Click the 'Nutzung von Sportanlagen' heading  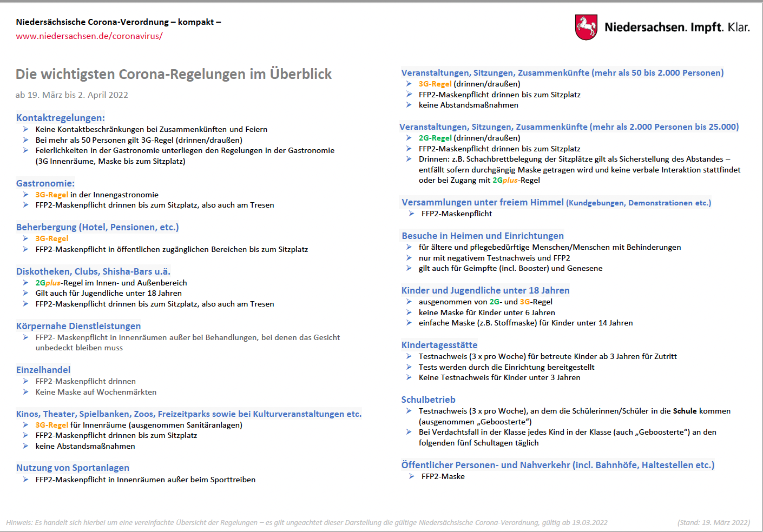pos(73,468)
